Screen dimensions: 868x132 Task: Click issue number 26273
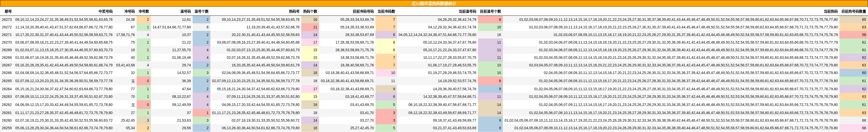pyautogui.click(x=7, y=20)
